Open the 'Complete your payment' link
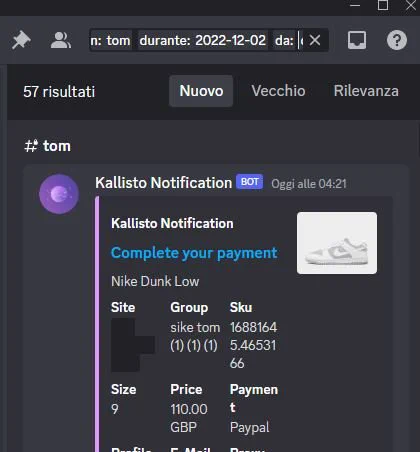This screenshot has height=452, width=420. (194, 253)
